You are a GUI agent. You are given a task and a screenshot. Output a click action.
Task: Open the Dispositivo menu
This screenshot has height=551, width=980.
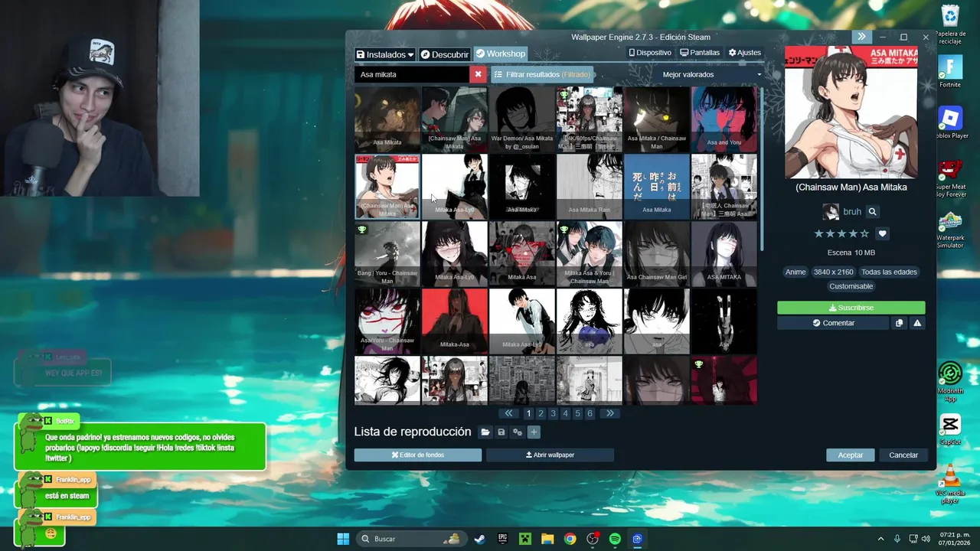coord(650,53)
